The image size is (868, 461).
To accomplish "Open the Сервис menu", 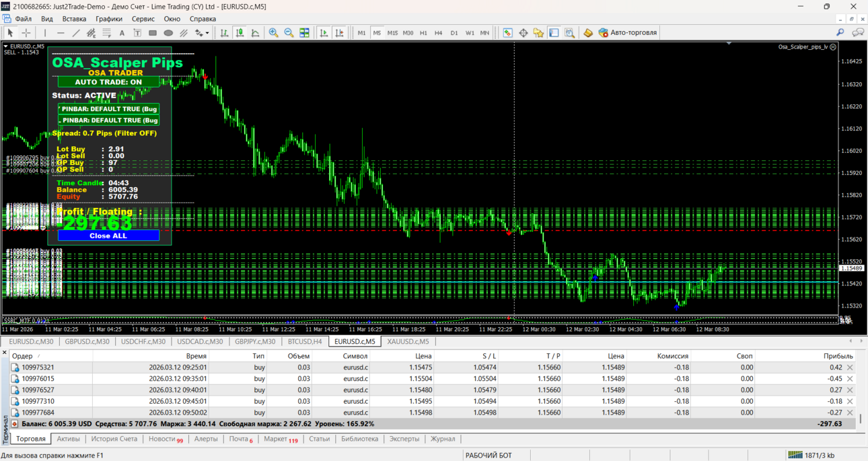I will (x=143, y=19).
